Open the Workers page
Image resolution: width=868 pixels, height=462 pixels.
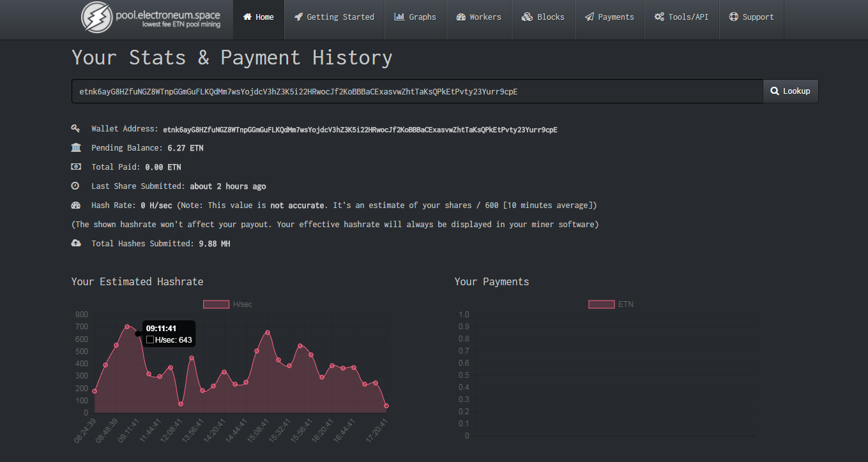pyautogui.click(x=478, y=17)
